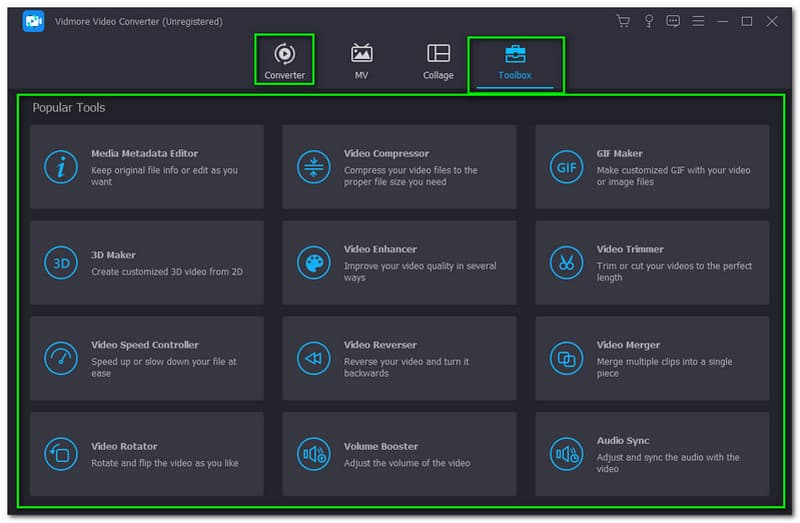Switch to the Collage tab
The width and height of the screenshot is (800, 523).
(x=438, y=61)
